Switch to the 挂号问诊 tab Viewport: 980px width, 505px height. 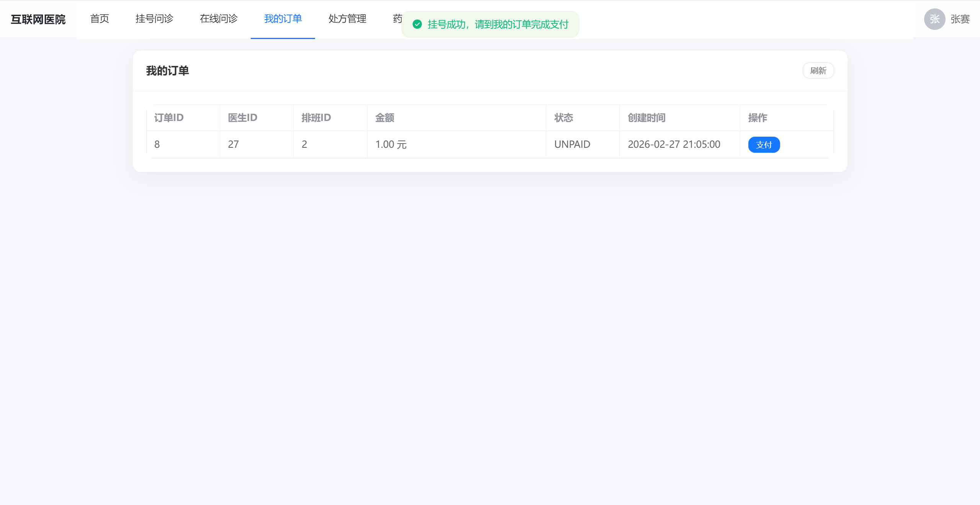[154, 19]
